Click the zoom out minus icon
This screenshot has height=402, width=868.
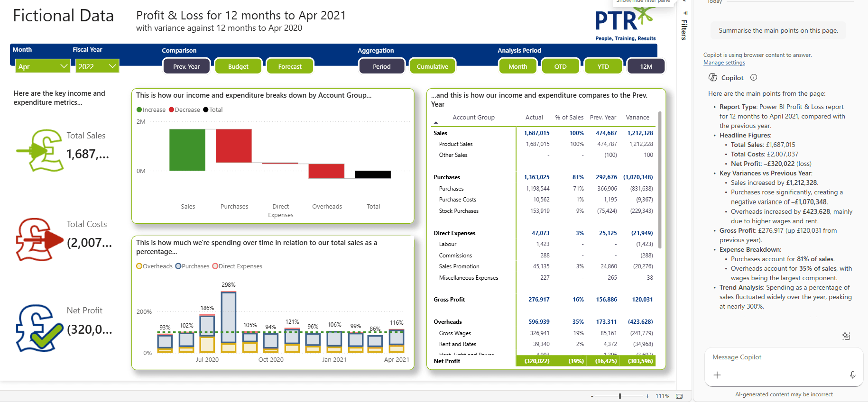[592, 396]
